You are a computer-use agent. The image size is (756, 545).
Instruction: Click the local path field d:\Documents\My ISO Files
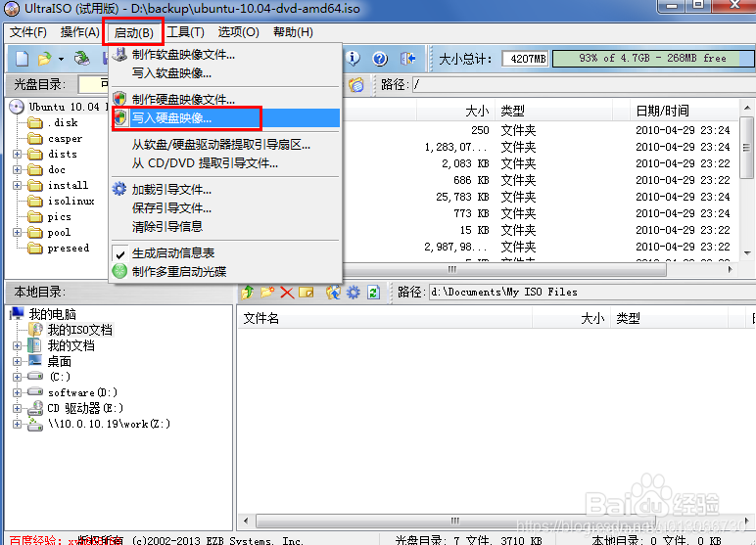click(592, 292)
